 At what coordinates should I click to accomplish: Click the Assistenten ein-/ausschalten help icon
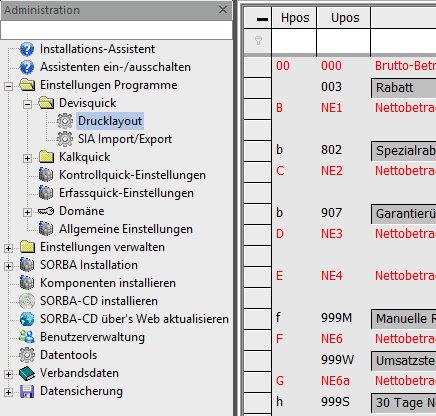point(27,67)
